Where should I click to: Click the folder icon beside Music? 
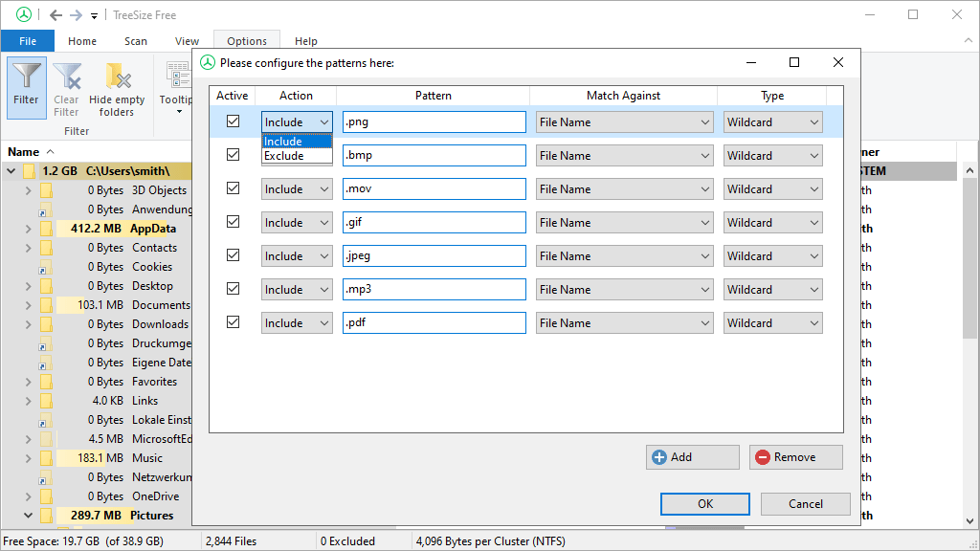point(46,458)
